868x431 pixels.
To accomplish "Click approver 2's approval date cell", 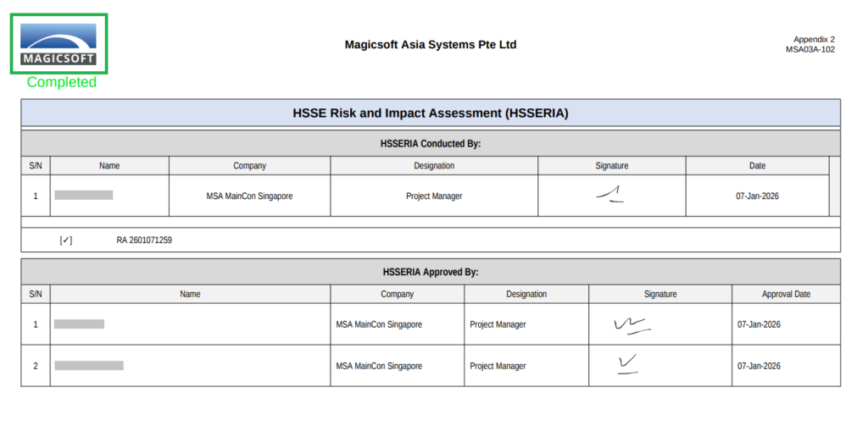I will point(759,367).
